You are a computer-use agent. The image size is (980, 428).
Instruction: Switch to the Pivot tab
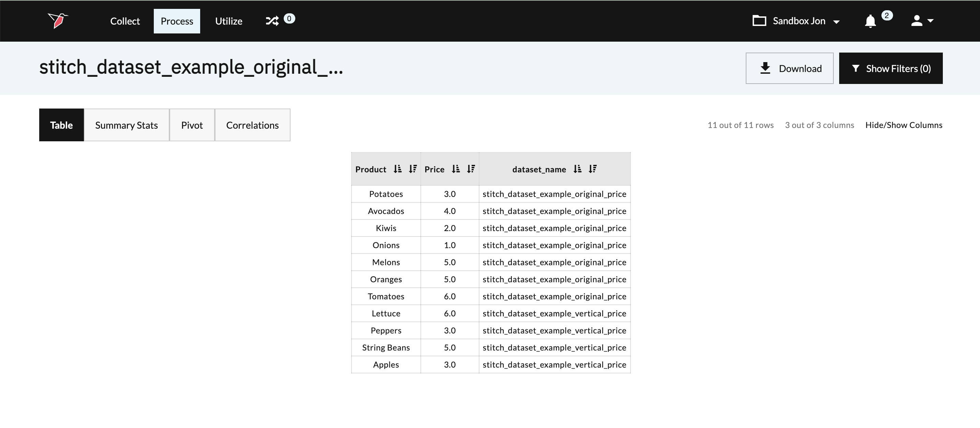(192, 125)
